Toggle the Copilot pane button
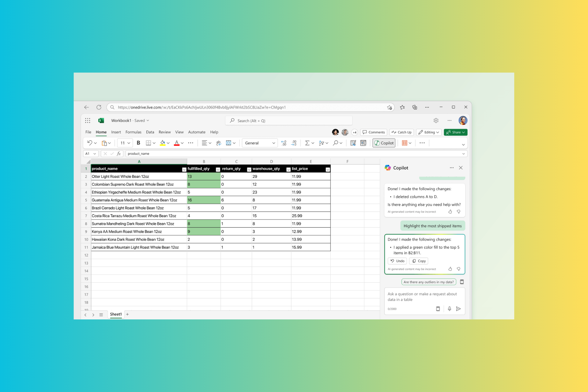The width and height of the screenshot is (588, 392). pos(384,143)
